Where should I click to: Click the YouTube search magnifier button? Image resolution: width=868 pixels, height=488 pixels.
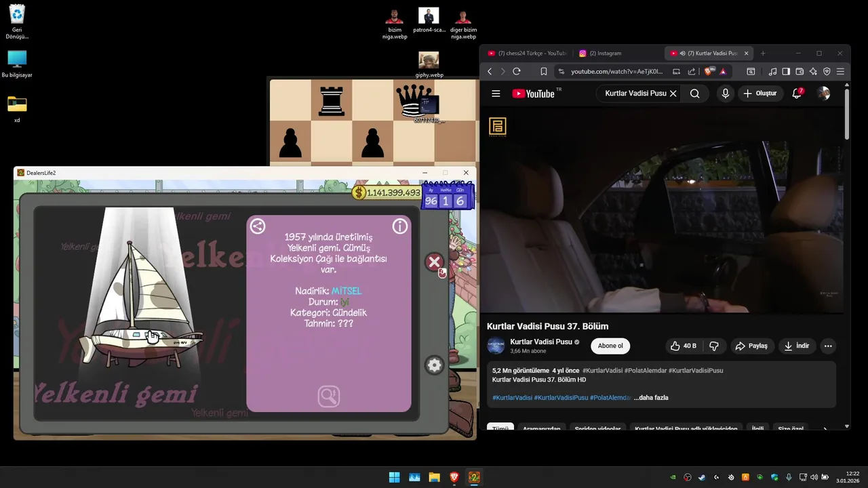pos(694,94)
